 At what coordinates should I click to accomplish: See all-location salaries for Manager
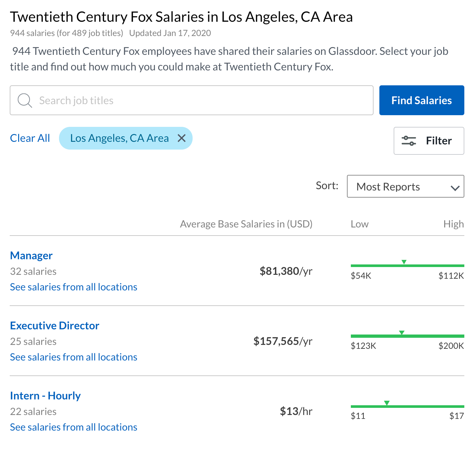(74, 287)
